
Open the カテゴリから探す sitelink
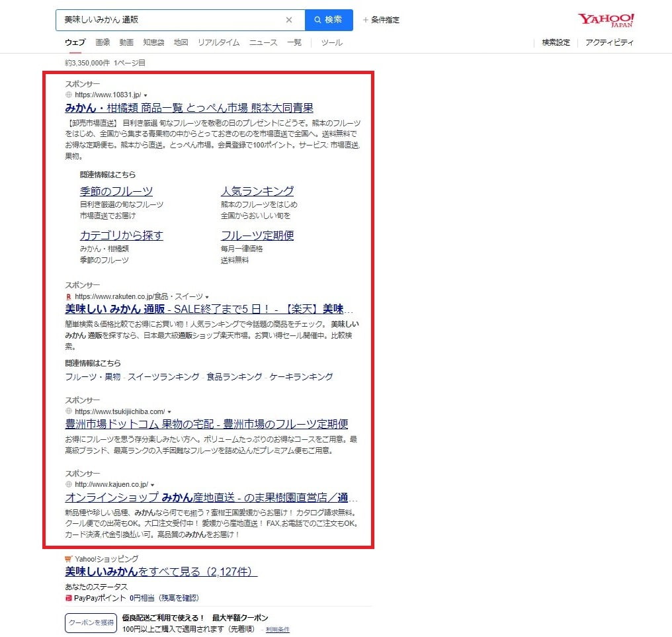tap(121, 235)
